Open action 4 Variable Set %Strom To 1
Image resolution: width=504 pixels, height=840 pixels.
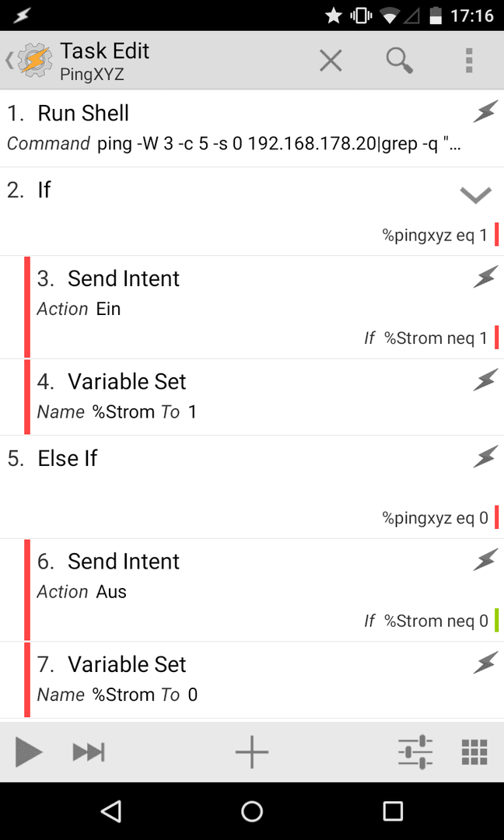(264, 397)
